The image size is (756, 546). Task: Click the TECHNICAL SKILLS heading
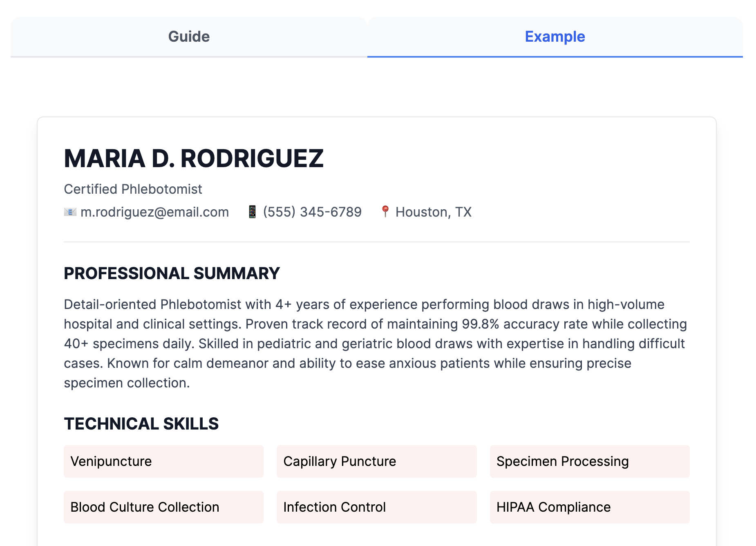pos(141,424)
